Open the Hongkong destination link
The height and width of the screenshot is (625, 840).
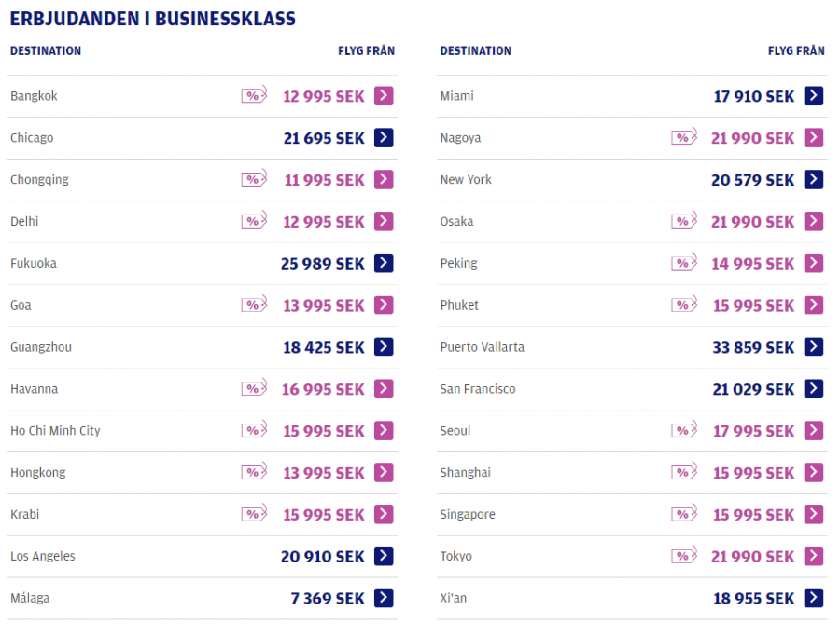tap(38, 472)
